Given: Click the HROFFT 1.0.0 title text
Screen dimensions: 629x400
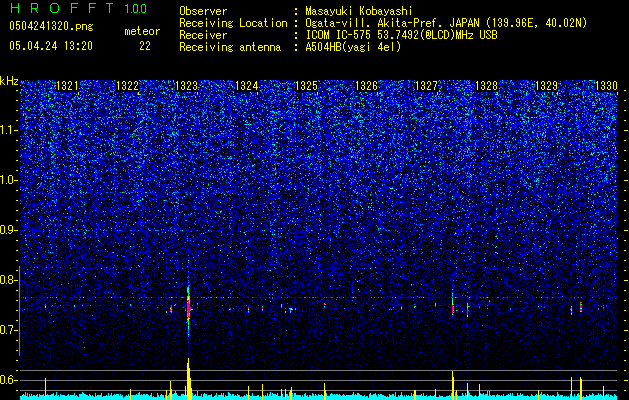Looking at the screenshot, I should click(78, 8).
